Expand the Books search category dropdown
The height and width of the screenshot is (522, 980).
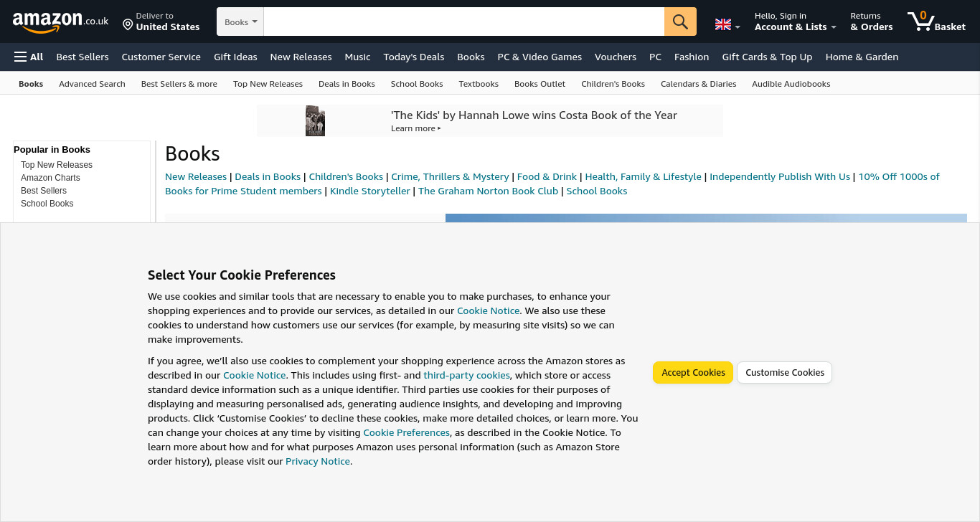tap(240, 22)
